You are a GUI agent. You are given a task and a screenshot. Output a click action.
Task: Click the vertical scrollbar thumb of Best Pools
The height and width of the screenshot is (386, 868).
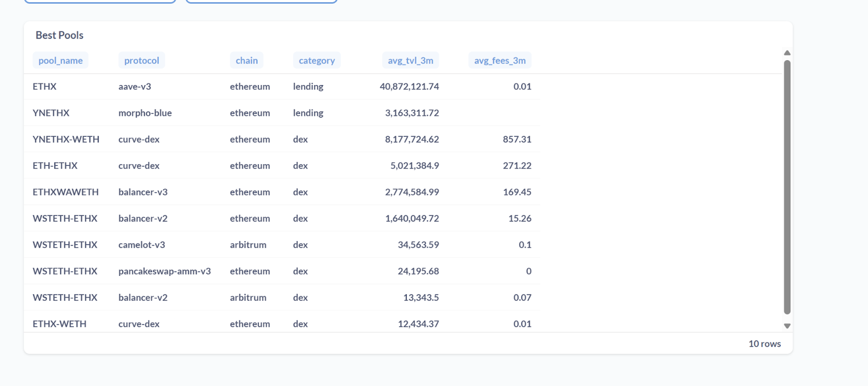(x=787, y=187)
